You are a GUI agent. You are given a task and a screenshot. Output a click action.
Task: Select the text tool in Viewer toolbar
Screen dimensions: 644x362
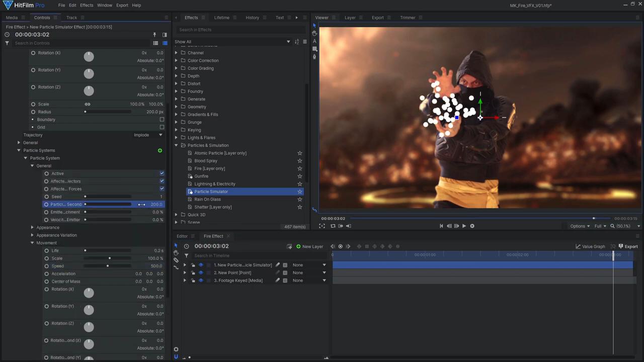click(314, 41)
